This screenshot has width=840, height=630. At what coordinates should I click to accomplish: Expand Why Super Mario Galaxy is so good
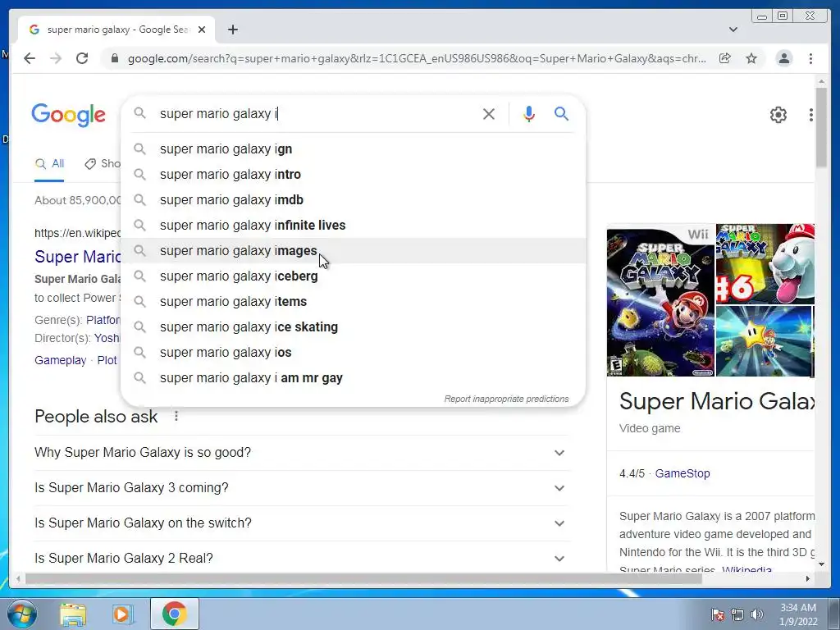click(x=302, y=453)
